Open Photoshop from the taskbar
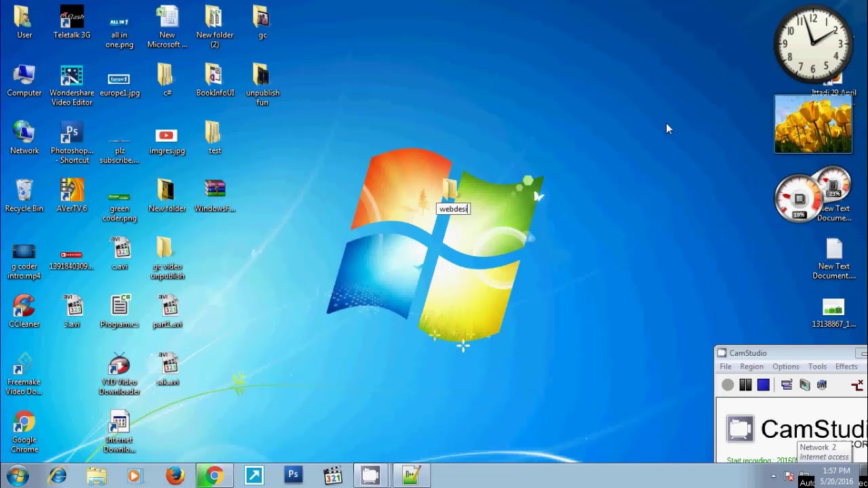 293,476
